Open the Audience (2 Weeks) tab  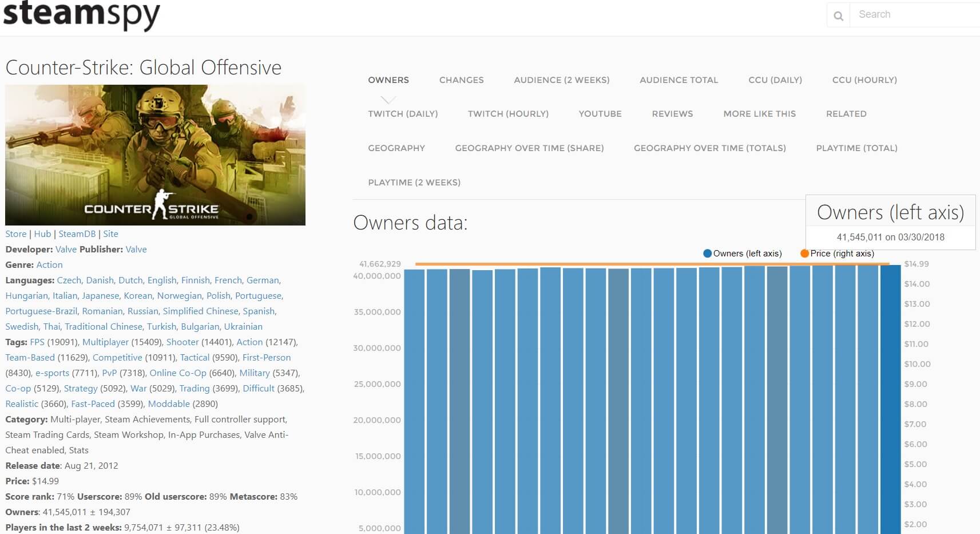pyautogui.click(x=561, y=80)
